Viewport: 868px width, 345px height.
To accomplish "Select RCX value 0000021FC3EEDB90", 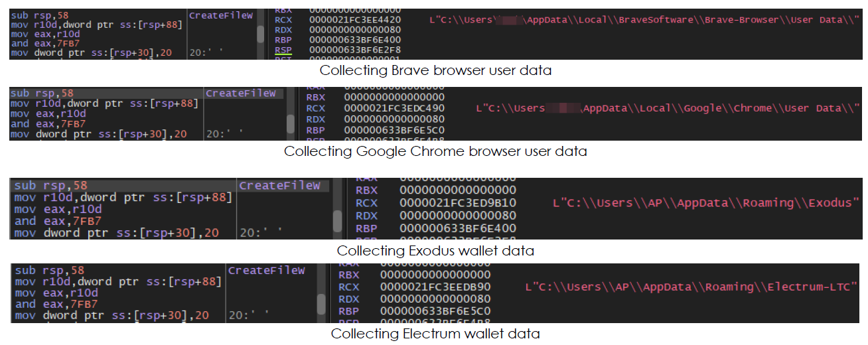I will point(435,287).
